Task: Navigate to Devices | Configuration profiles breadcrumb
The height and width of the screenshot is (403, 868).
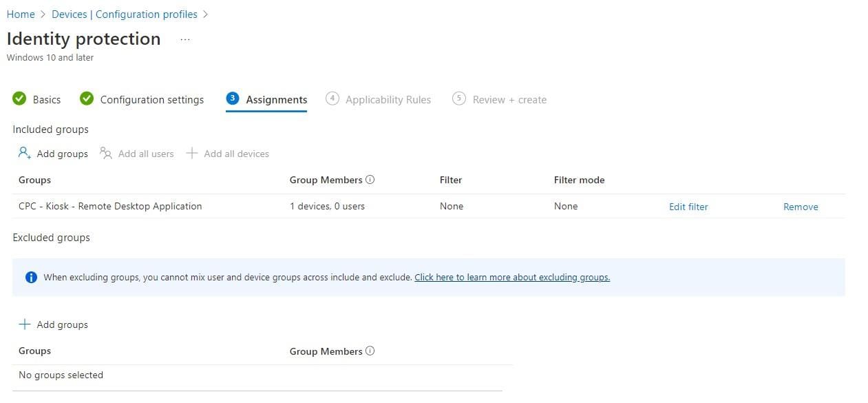Action: pos(125,14)
